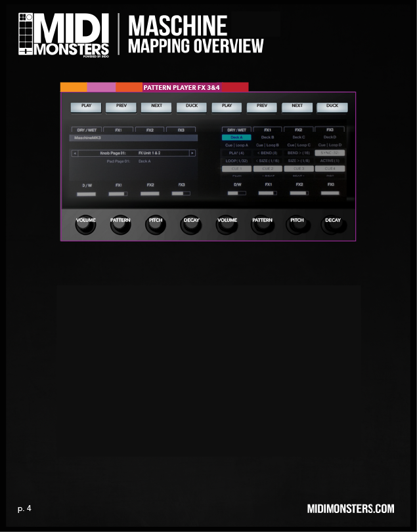
Task: Toggle the SYNC option under Deck D
Action: coord(330,153)
